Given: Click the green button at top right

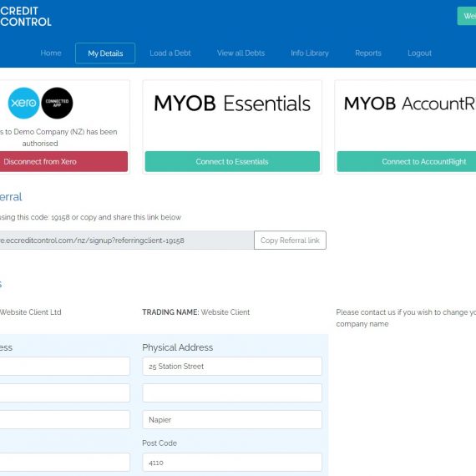Looking at the screenshot, I should coord(467,16).
